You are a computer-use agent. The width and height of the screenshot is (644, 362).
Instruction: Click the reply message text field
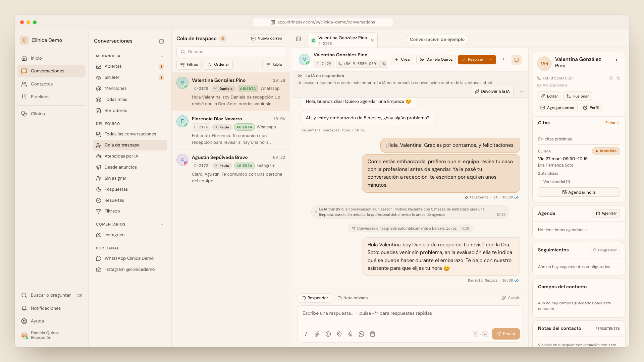pyautogui.click(x=410, y=314)
